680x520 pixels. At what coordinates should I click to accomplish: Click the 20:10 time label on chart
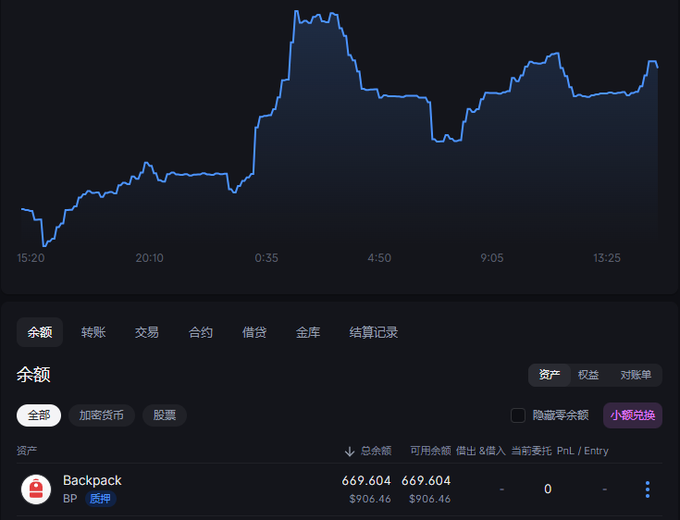tap(150, 258)
